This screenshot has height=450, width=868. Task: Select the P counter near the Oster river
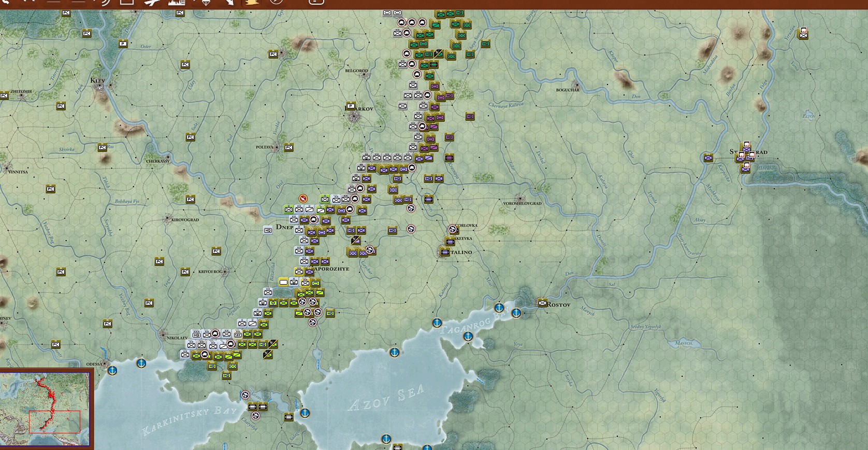[x=123, y=44]
